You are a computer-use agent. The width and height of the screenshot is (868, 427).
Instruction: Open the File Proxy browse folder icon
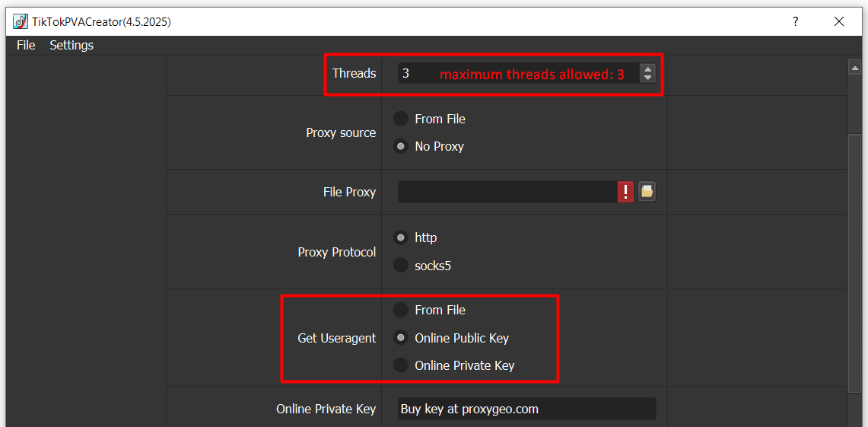click(647, 192)
